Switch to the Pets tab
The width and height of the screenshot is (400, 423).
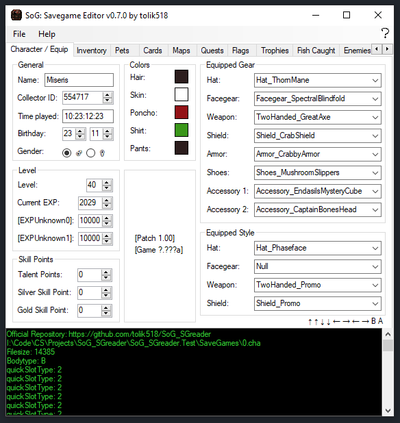pyautogui.click(x=122, y=51)
